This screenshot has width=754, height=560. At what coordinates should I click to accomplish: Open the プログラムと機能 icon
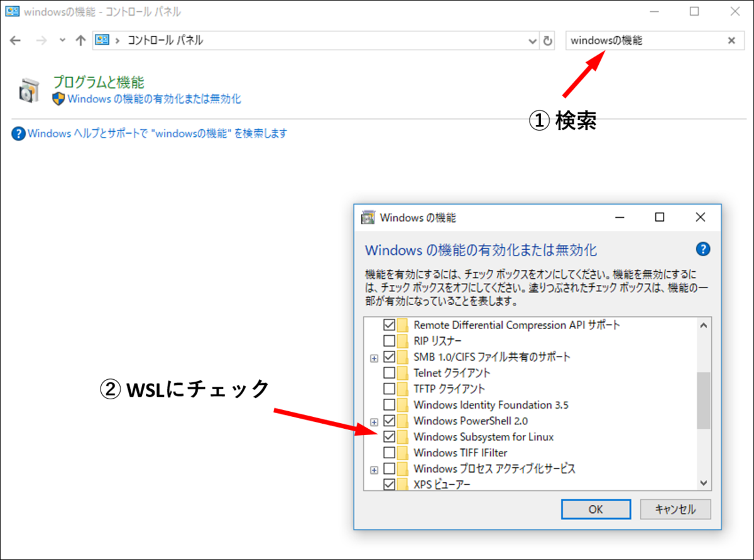(28, 90)
